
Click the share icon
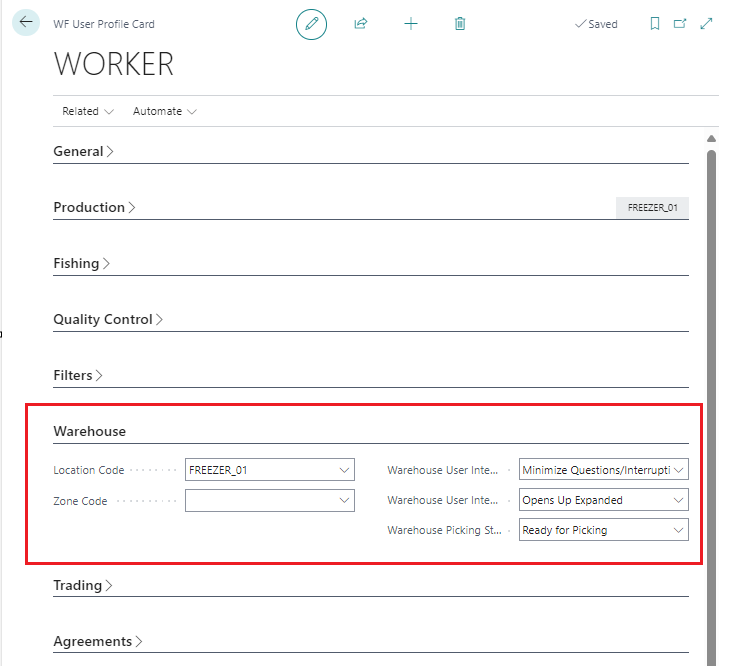coord(361,24)
